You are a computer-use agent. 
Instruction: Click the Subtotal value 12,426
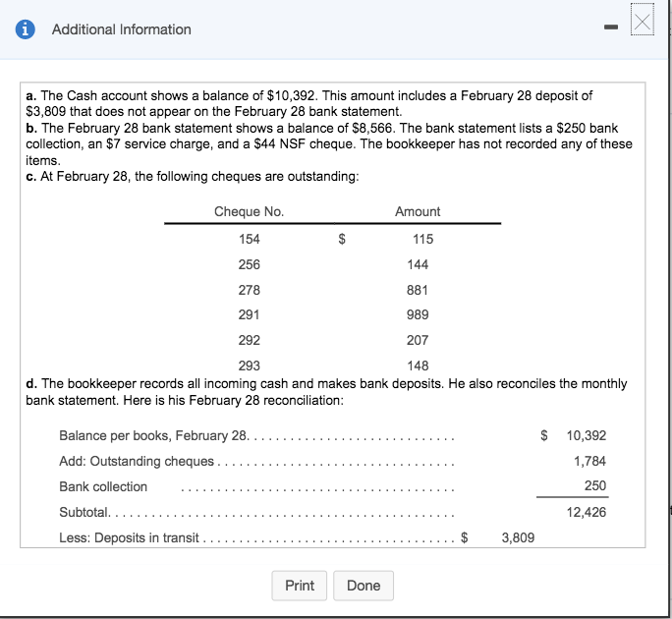coord(587,512)
